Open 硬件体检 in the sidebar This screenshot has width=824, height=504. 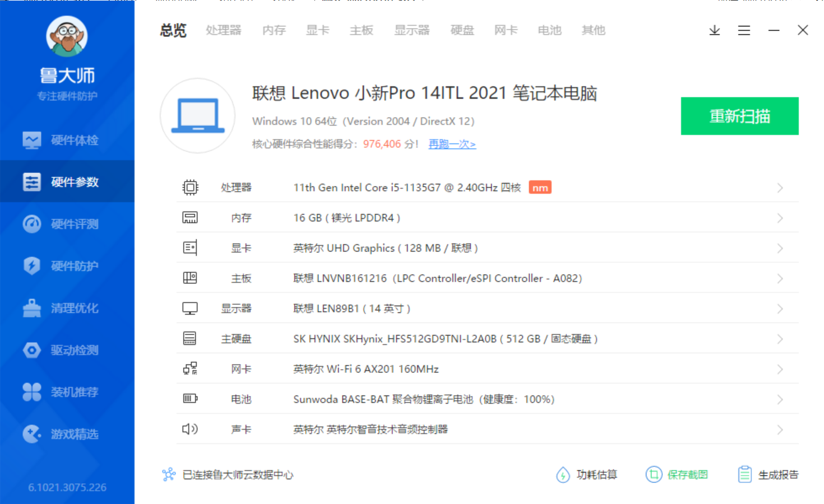(x=67, y=140)
